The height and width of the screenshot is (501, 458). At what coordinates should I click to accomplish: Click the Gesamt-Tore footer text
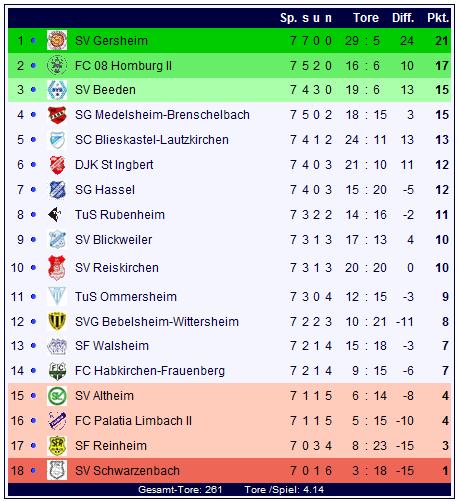[180, 490]
